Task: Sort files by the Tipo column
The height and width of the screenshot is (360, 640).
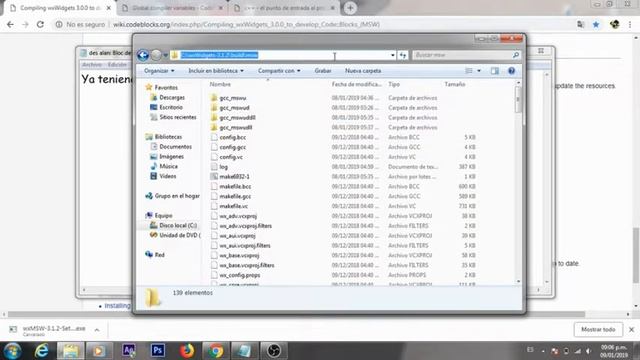Action: (394, 84)
